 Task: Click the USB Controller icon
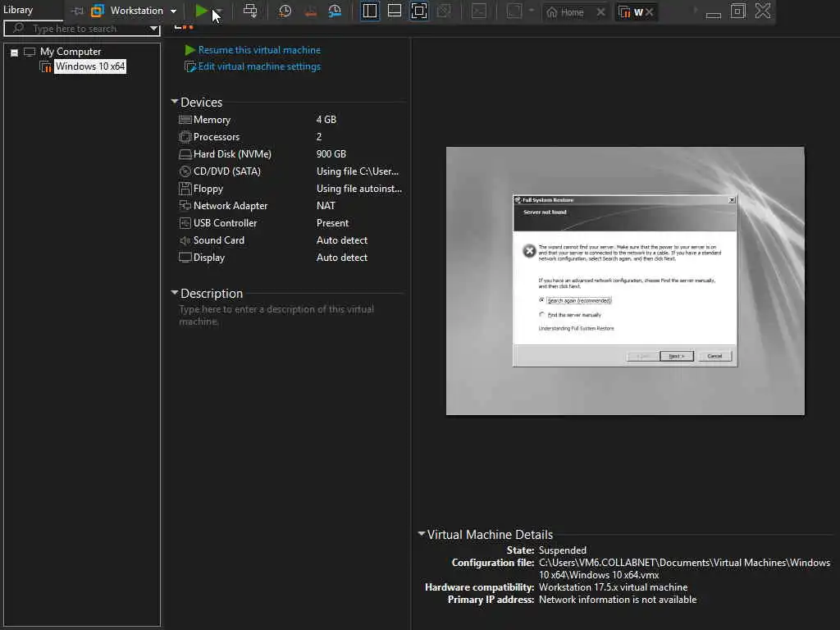[x=185, y=223]
